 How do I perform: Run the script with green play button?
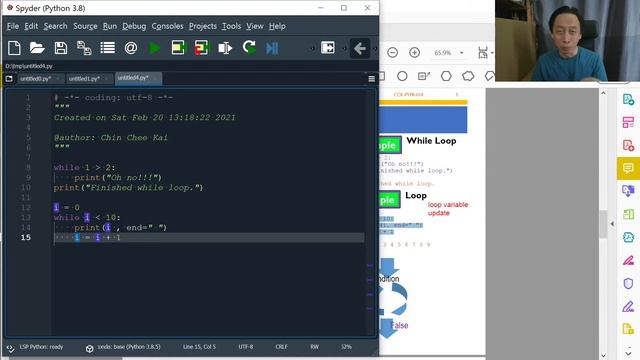pos(154,48)
